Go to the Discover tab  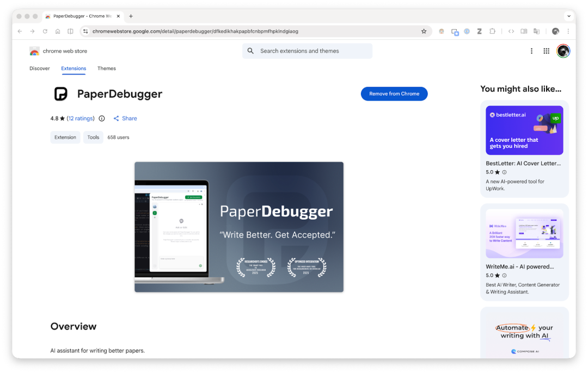(x=39, y=69)
